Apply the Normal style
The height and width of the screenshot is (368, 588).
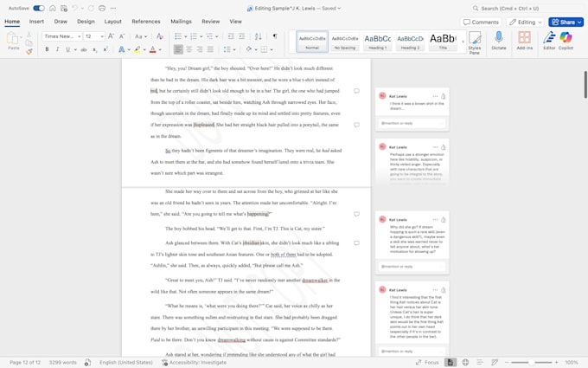coord(312,42)
